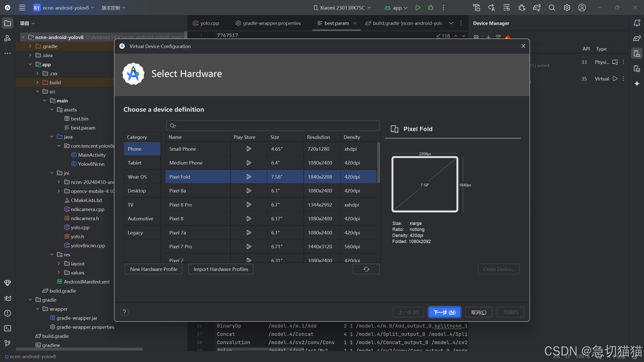Click the green Run app button

coord(418,8)
